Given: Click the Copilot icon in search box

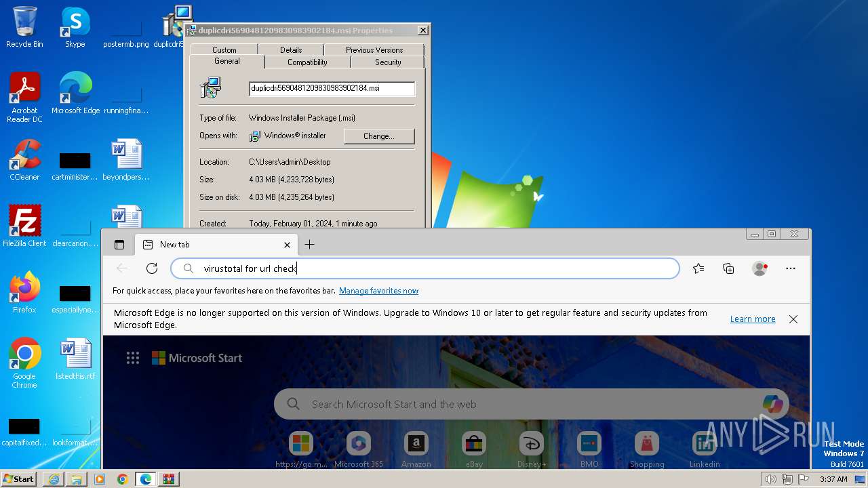Looking at the screenshot, I should 772,404.
